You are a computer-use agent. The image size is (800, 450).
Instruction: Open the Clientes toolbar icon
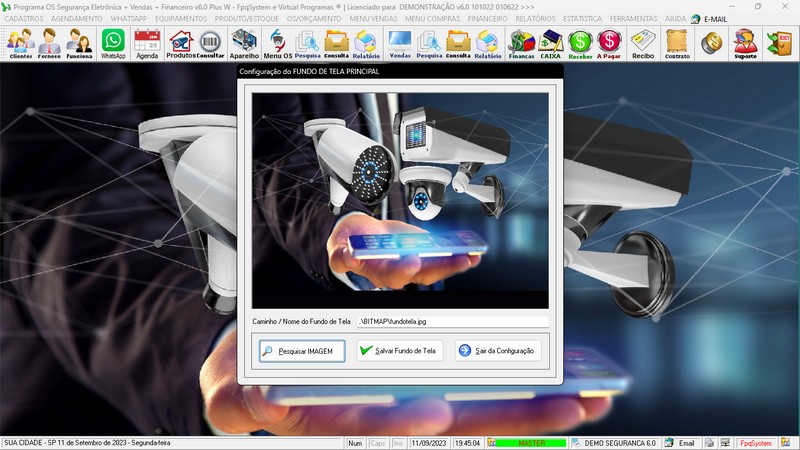[20, 43]
